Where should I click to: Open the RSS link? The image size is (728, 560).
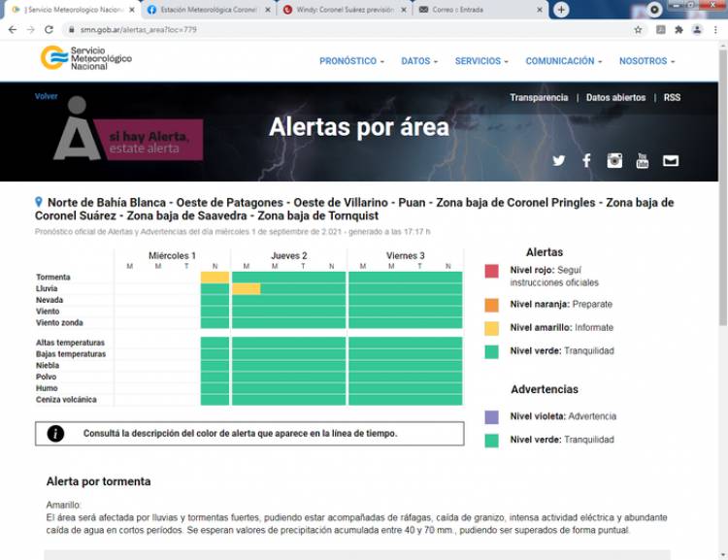pos(672,97)
